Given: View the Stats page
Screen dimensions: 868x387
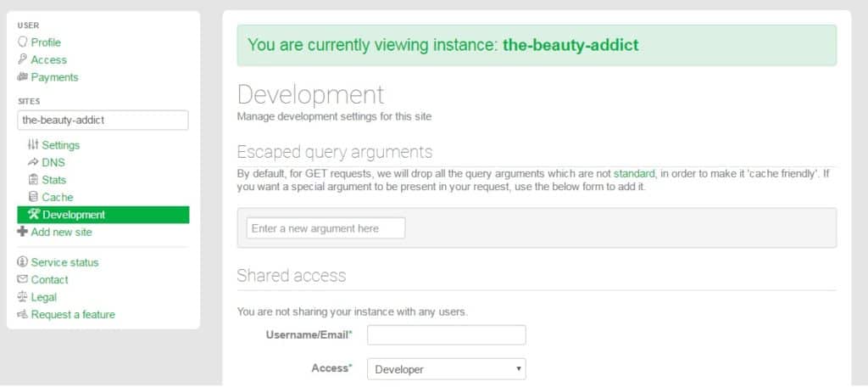Looking at the screenshot, I should 53,180.
